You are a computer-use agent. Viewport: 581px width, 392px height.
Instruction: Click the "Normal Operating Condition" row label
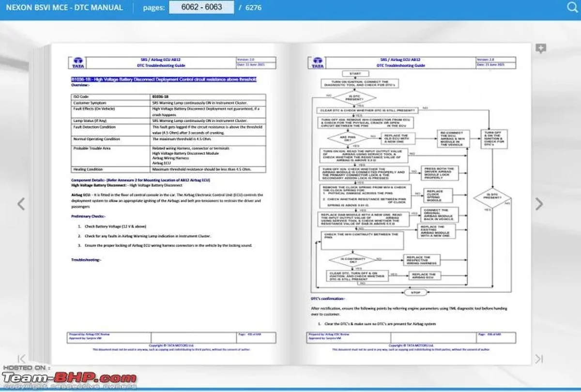[x=111, y=140]
